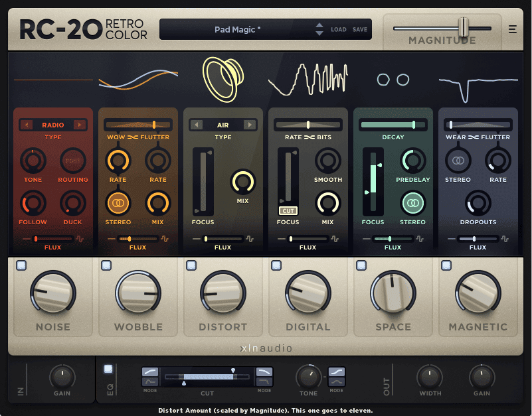Click the Space Predelay knob

(413, 161)
